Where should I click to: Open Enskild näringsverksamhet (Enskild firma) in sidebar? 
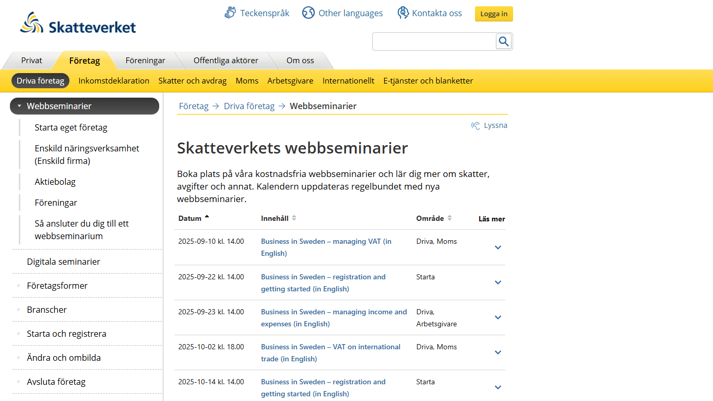(86, 155)
